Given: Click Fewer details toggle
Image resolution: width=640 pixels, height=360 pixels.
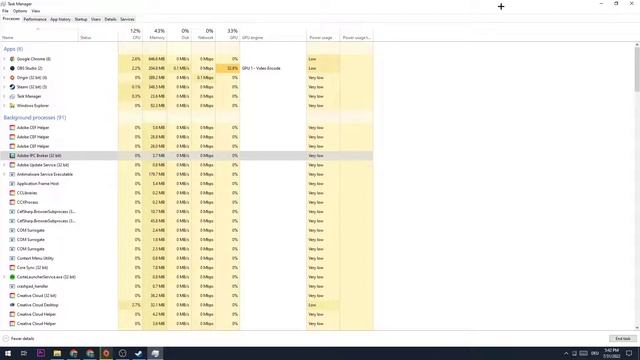Looking at the screenshot, I should tap(19, 339).
